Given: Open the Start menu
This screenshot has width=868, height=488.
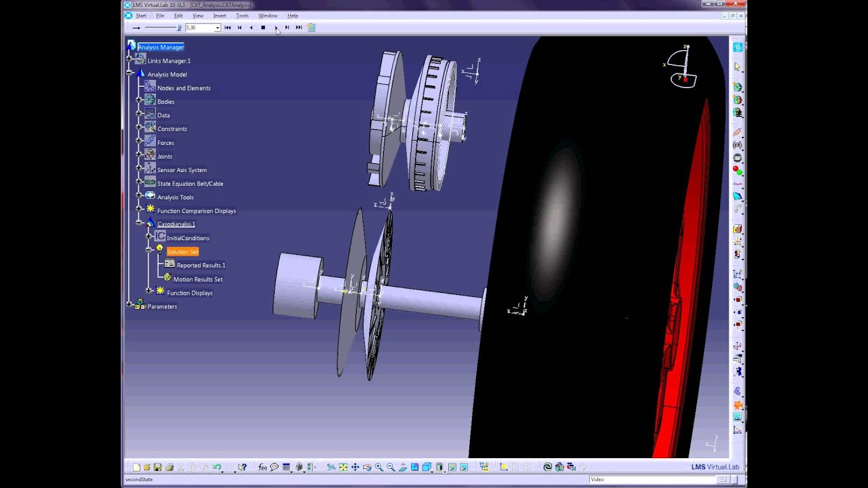Looking at the screenshot, I should click(140, 16).
